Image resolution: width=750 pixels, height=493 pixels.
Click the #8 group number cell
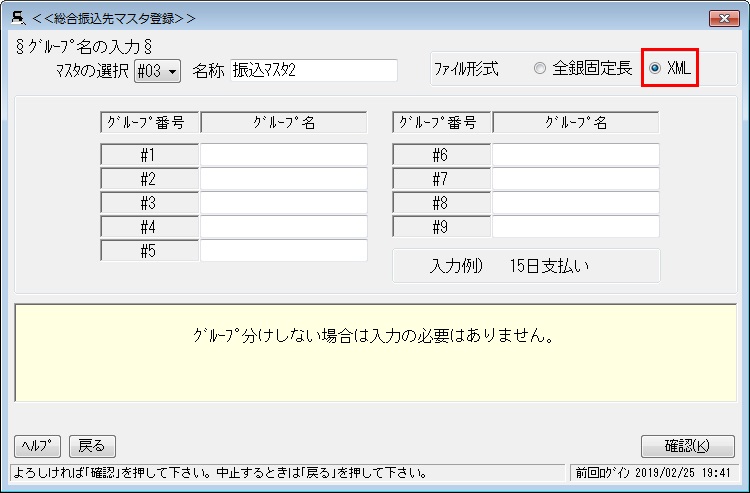point(441,202)
